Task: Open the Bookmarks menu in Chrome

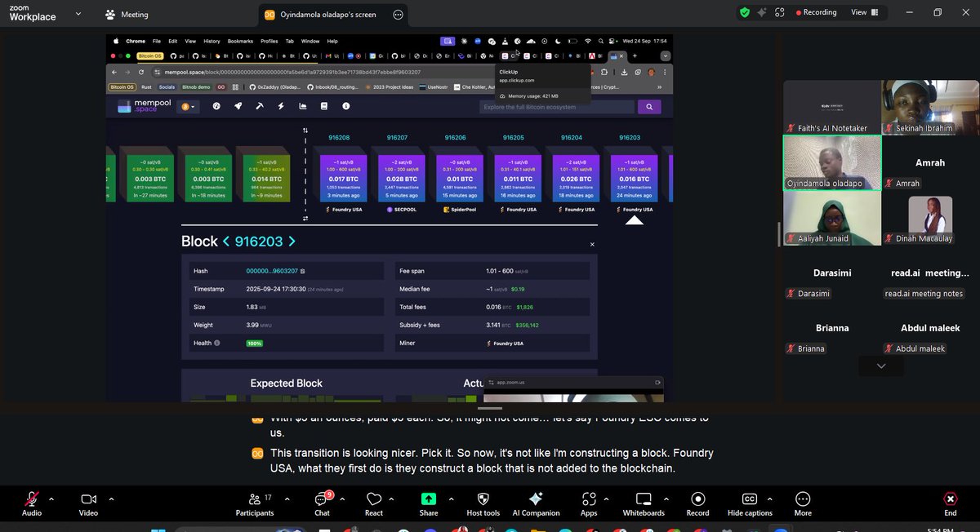Action: [240, 41]
